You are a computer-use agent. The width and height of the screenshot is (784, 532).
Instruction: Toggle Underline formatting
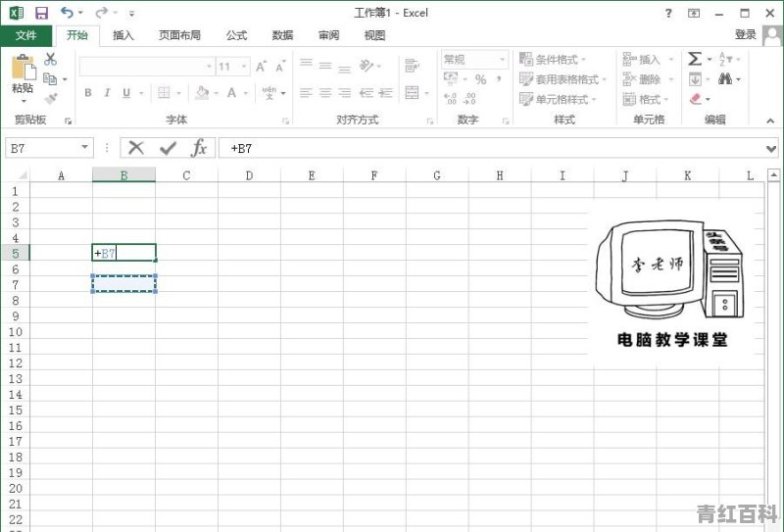point(126,92)
